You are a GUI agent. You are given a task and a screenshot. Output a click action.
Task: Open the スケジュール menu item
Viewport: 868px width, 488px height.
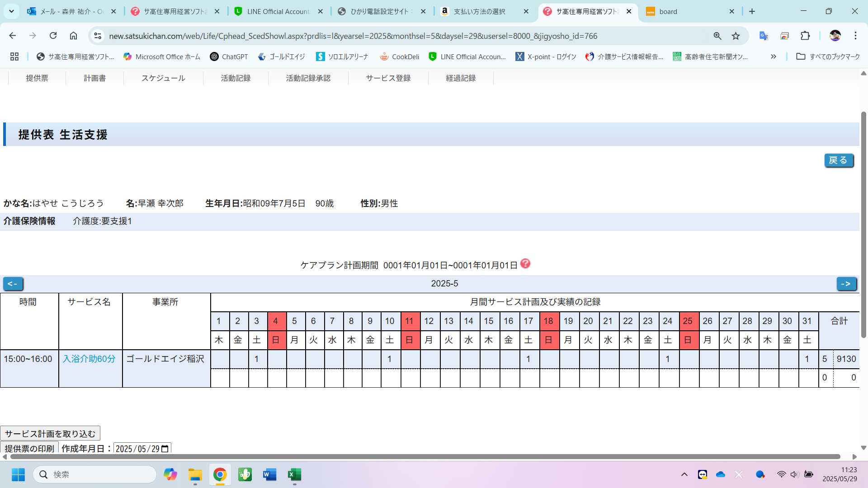(x=163, y=78)
